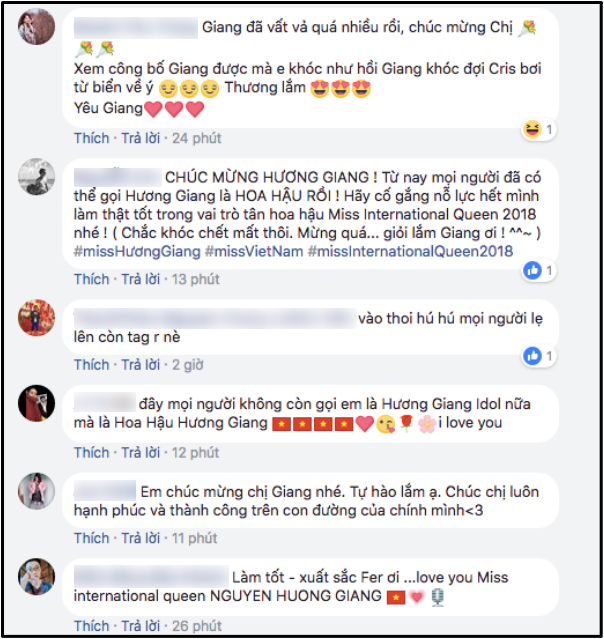Open the last commenter's avatar
Viewport: 604px width, 639px height.
tap(36, 577)
